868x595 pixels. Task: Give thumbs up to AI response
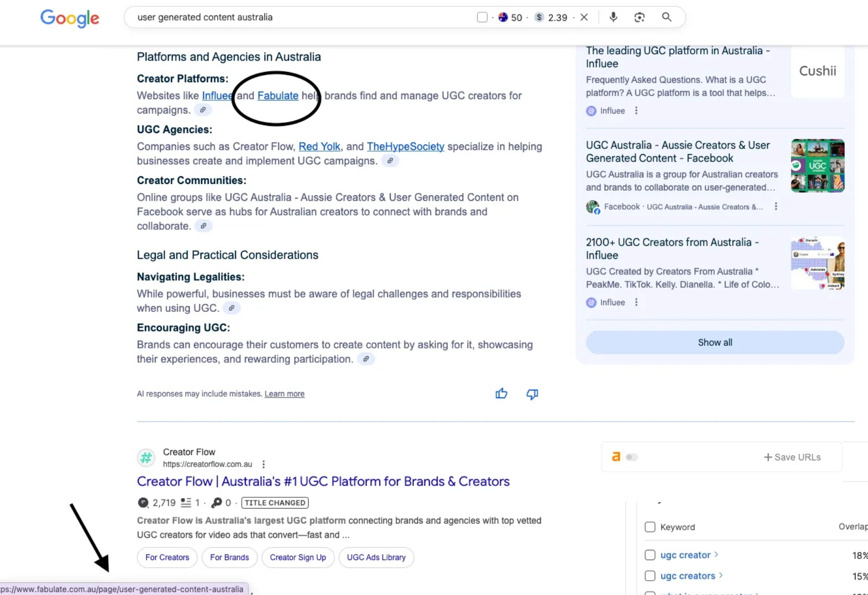501,394
